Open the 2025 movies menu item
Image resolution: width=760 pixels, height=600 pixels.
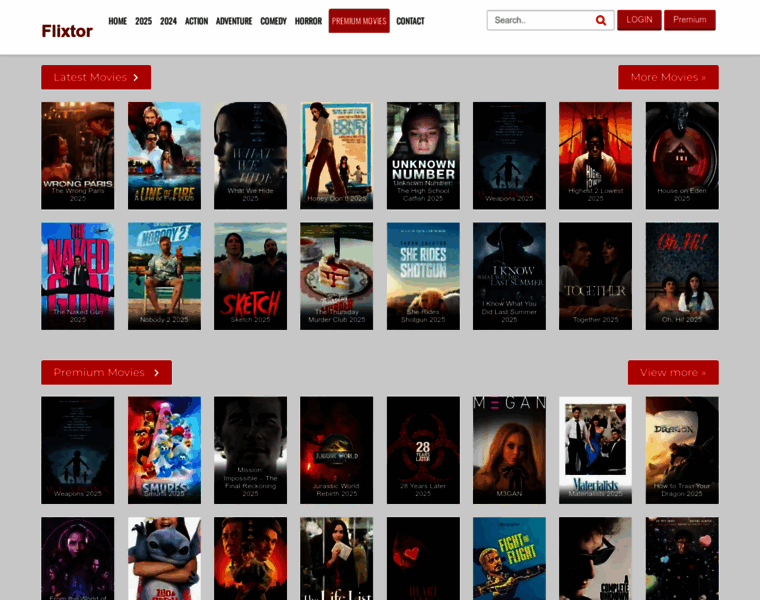[143, 21]
